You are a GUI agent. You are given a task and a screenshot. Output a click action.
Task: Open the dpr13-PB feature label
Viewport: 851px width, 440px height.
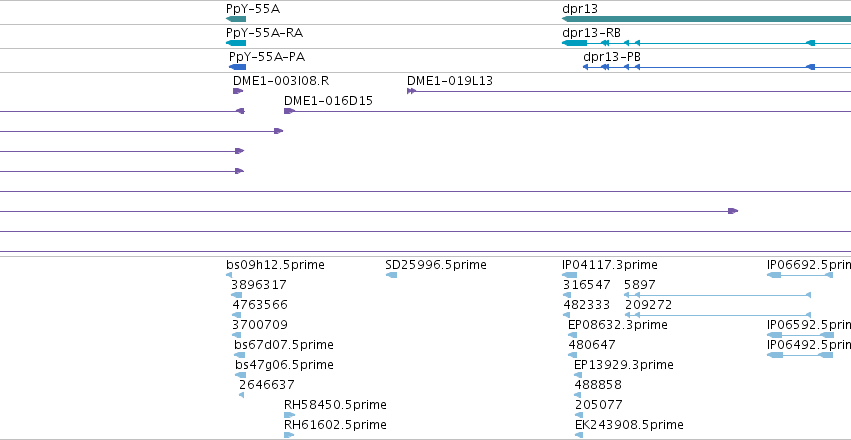tap(612, 57)
